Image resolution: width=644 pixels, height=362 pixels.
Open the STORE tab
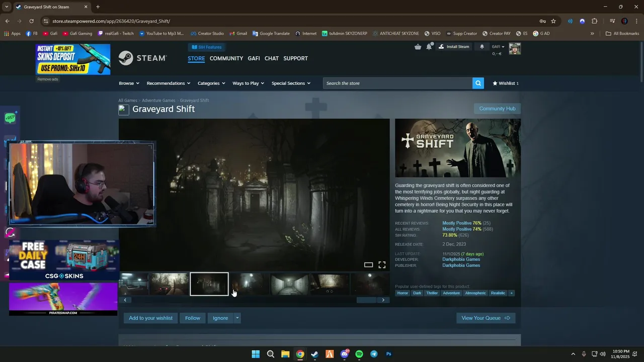click(x=196, y=58)
